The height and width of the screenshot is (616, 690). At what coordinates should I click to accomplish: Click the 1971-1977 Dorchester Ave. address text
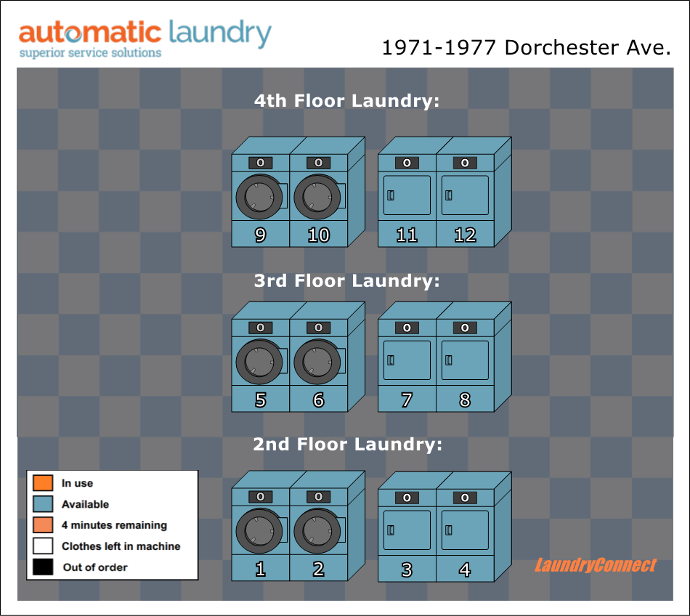(526, 48)
